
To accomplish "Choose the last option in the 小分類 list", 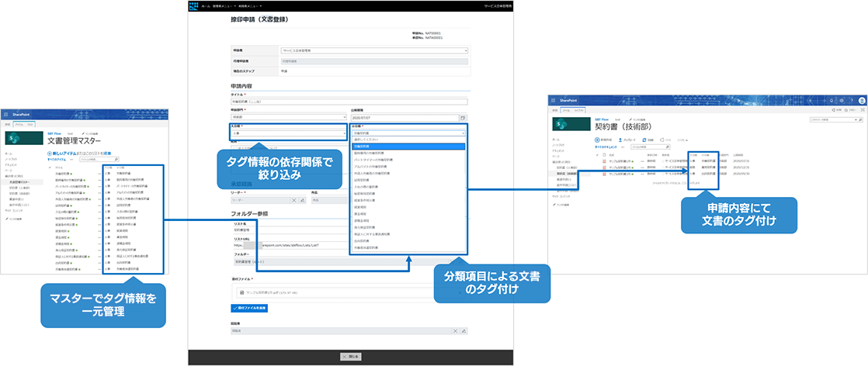I will 408,247.
